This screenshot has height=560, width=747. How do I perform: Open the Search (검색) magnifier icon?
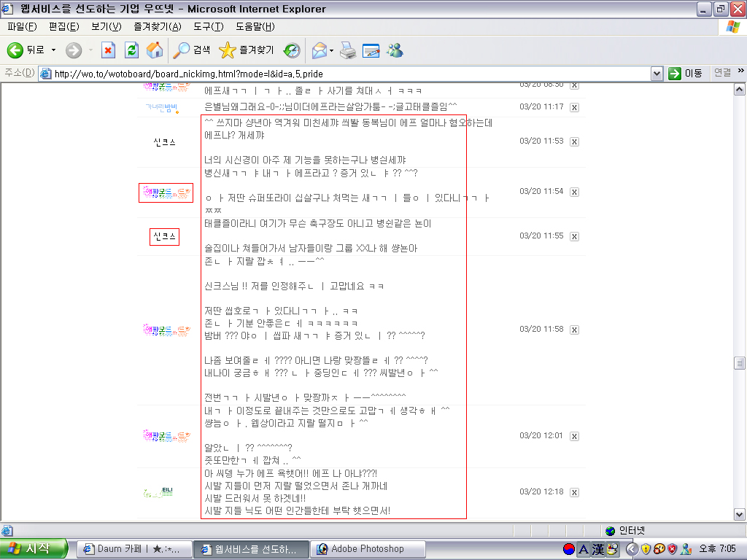pyautogui.click(x=181, y=50)
